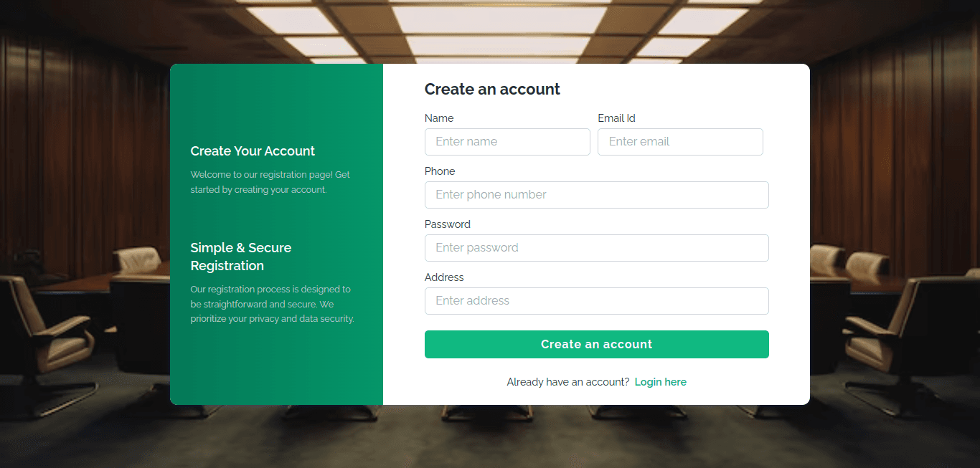Screen dimensions: 980x468
Task: Click the Name field label
Action: click(x=439, y=118)
